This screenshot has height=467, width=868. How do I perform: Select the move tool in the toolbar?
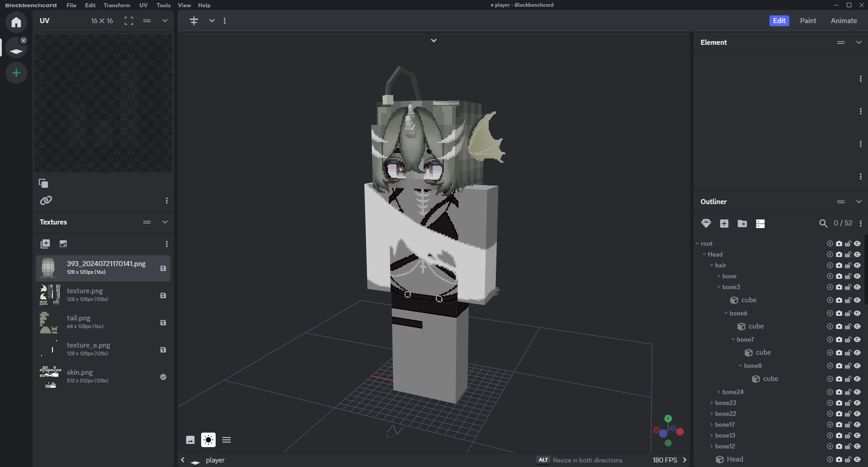click(x=194, y=21)
